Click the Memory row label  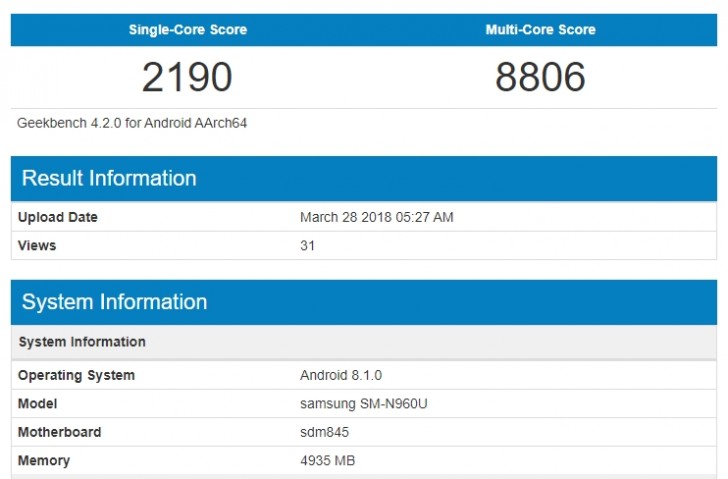44,461
